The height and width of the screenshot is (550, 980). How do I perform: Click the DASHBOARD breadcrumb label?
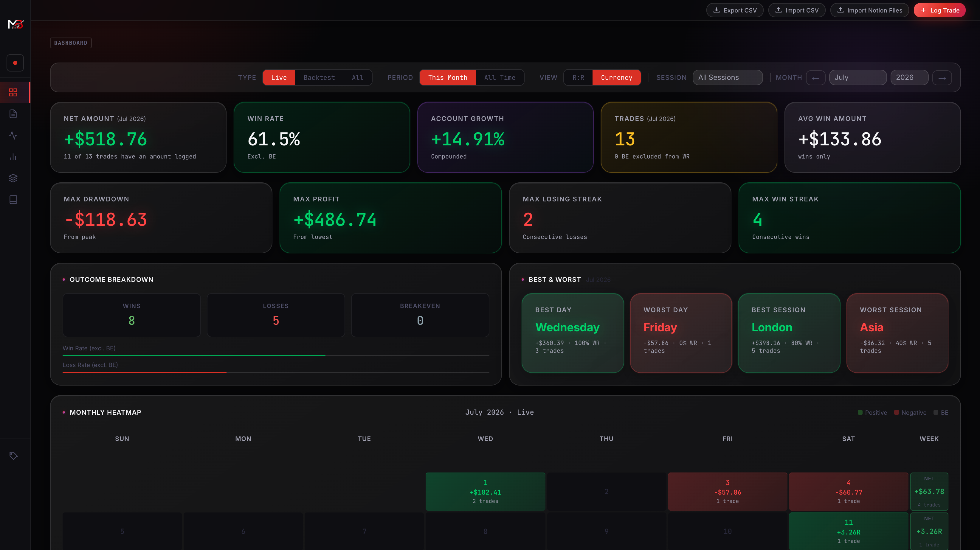71,43
